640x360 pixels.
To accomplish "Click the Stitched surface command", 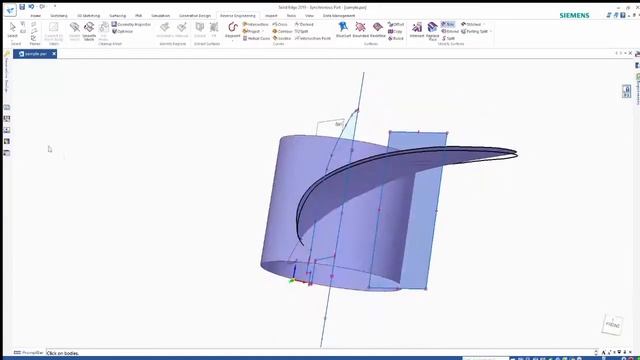I will [471, 24].
